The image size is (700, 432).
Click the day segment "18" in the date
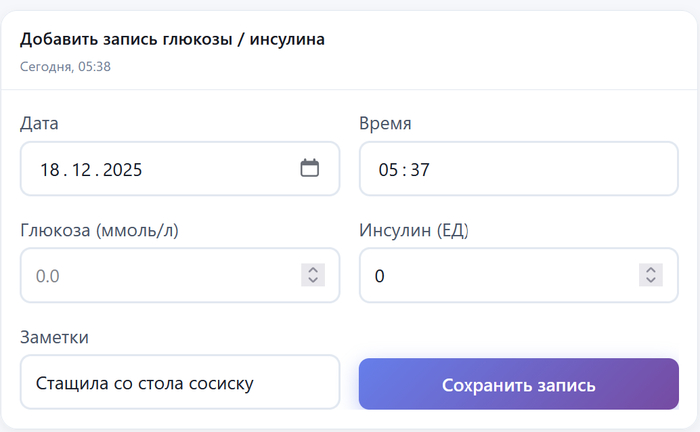click(x=50, y=170)
